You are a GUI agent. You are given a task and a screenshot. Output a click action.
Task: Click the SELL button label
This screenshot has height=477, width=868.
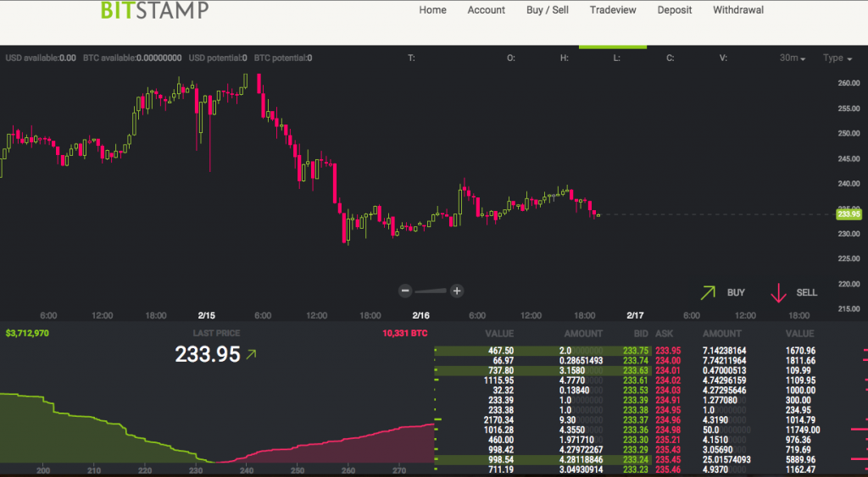pyautogui.click(x=807, y=293)
